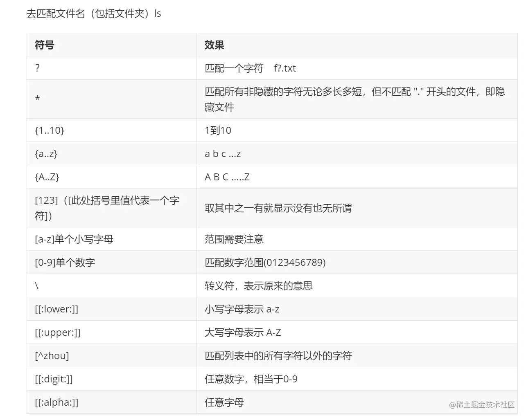Viewport: 526px width, 420px height.
Task: Click the * wildcard symbol cell
Action: tap(37, 99)
